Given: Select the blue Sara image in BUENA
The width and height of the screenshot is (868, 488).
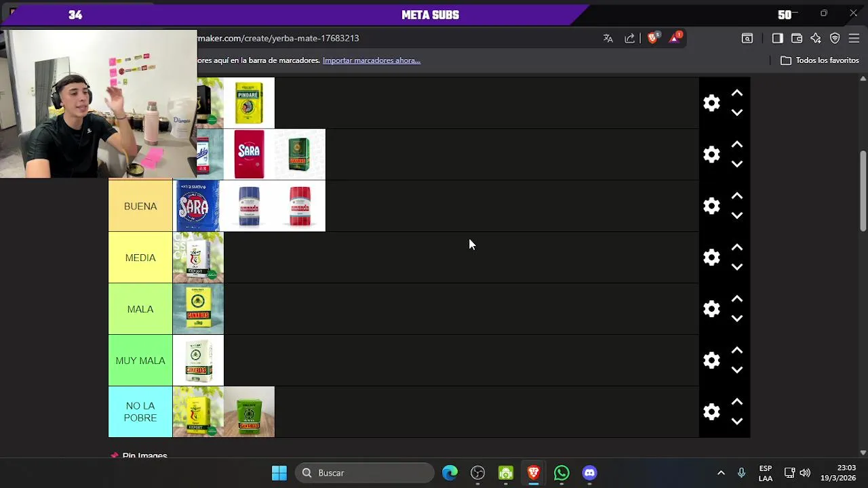Looking at the screenshot, I should (198, 206).
